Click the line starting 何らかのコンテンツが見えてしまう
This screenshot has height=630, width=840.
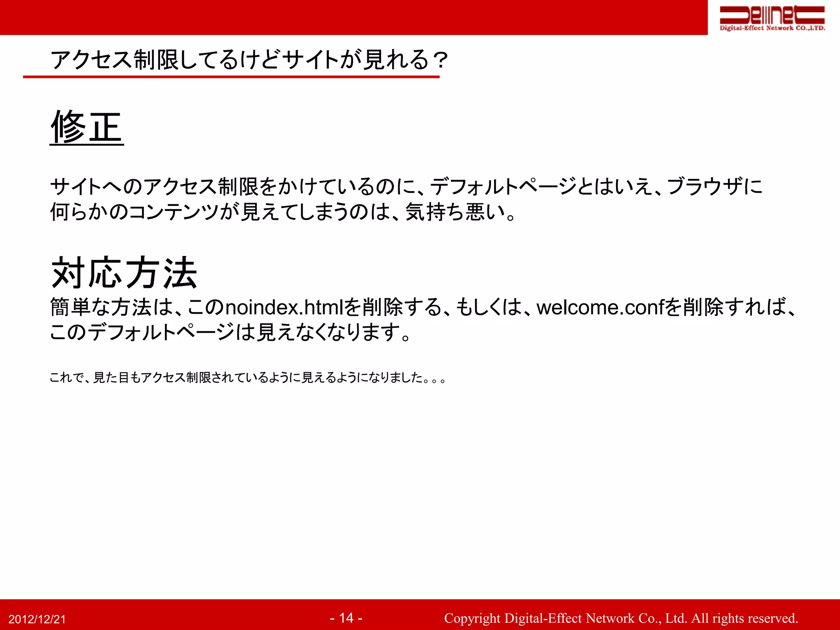(283, 212)
